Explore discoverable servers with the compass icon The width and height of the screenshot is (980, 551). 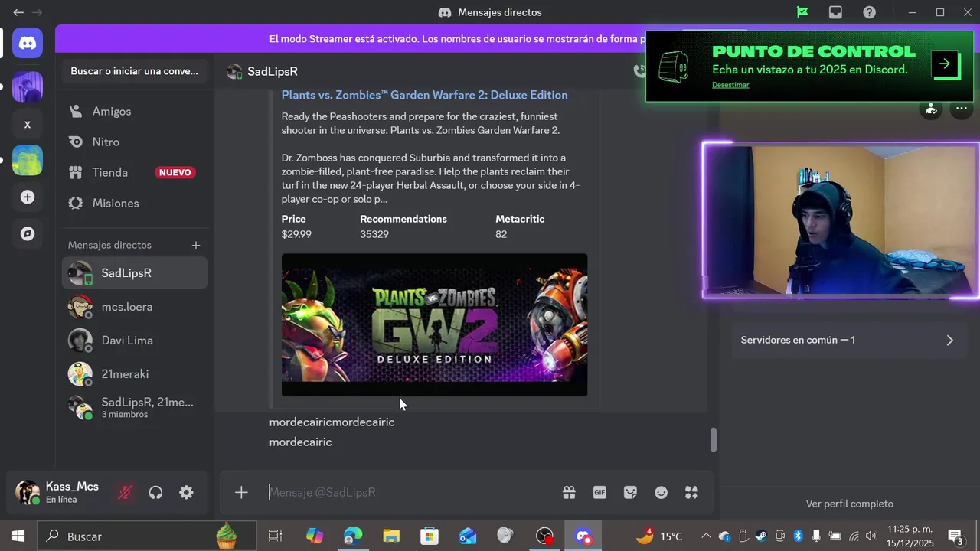[28, 234]
